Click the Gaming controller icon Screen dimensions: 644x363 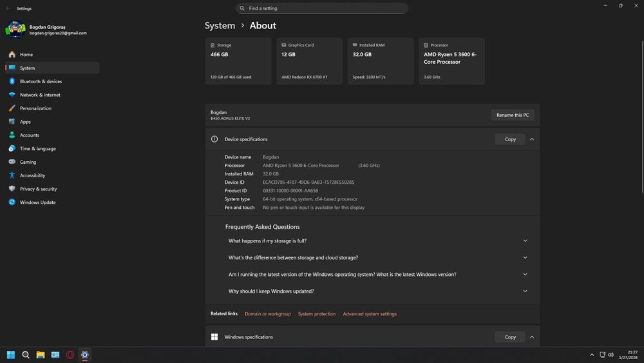(12, 162)
